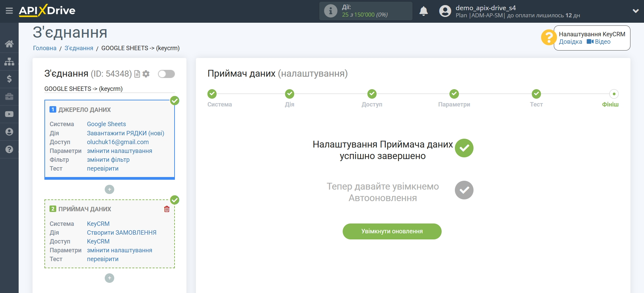Click source змінити налаштування link

pyautogui.click(x=120, y=151)
